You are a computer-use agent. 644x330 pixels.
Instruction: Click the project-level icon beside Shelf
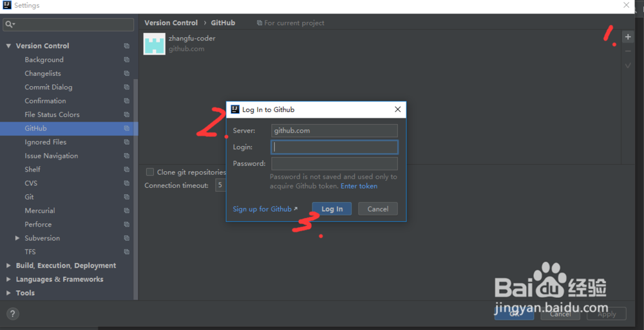coord(126,170)
